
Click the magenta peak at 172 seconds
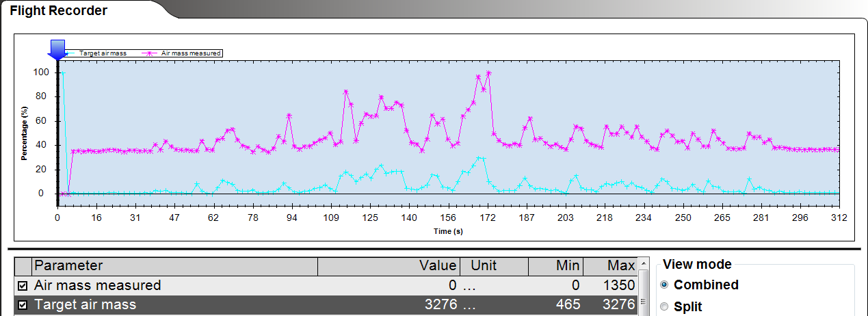(488, 73)
